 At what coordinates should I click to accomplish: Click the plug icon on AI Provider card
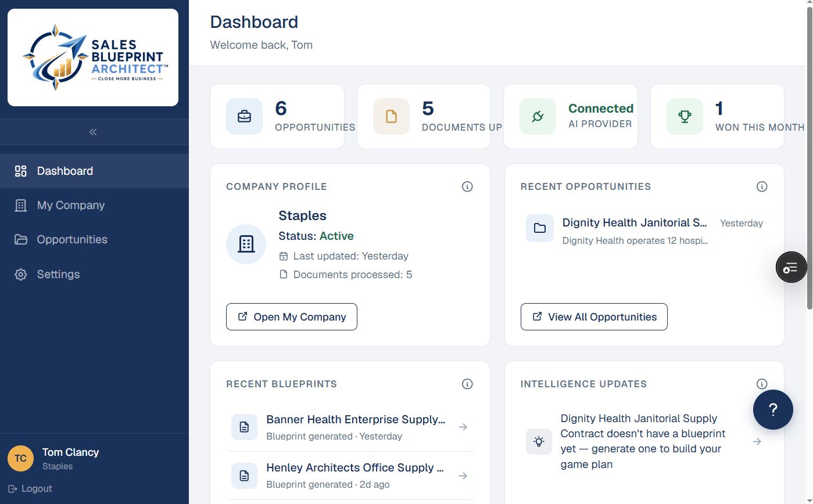pos(538,116)
